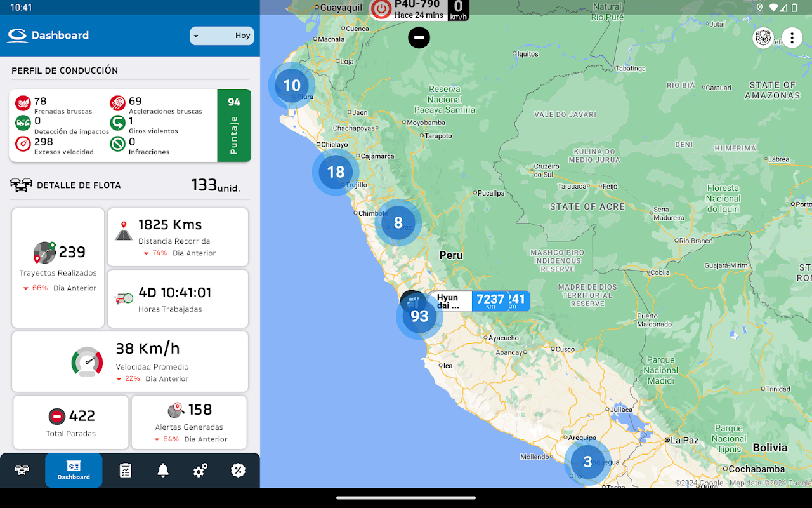Click the 10:41 clock in status bar
Screen dimensions: 812x508
pyautogui.click(x=21, y=8)
